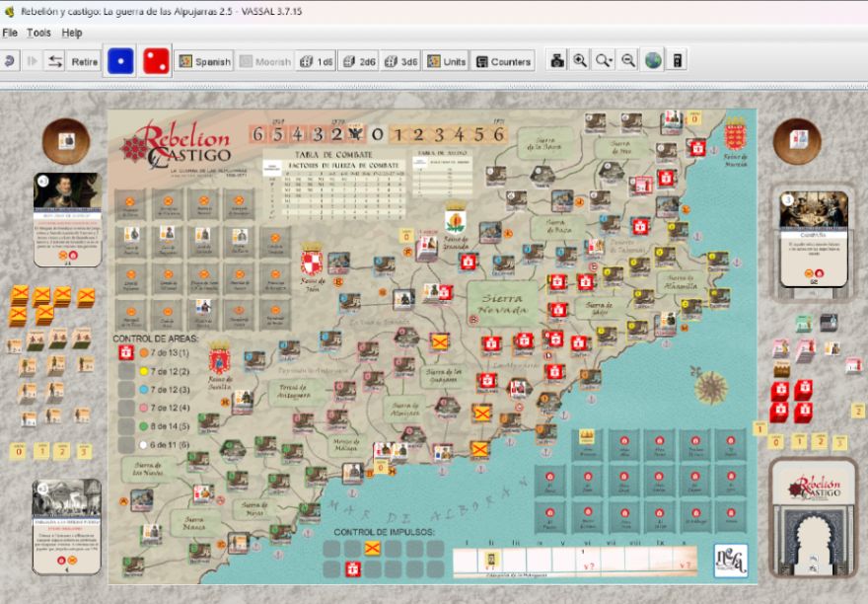This screenshot has height=604, width=868.
Task: Click the zoom out magnifier icon
Action: pos(627,60)
